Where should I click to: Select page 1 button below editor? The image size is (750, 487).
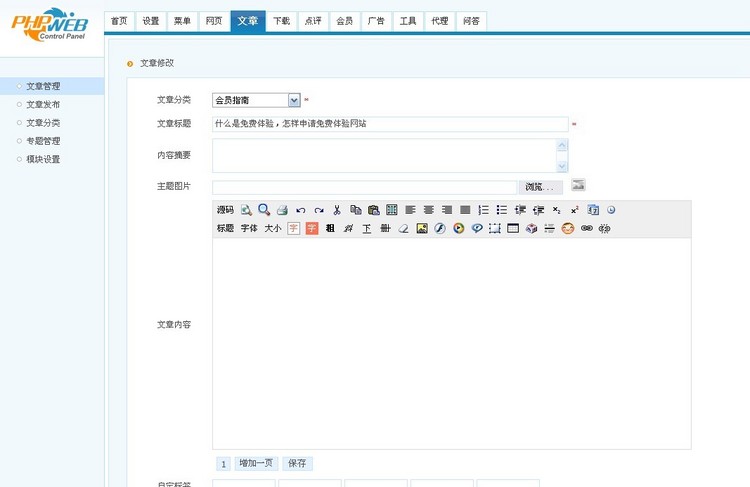(x=223, y=464)
